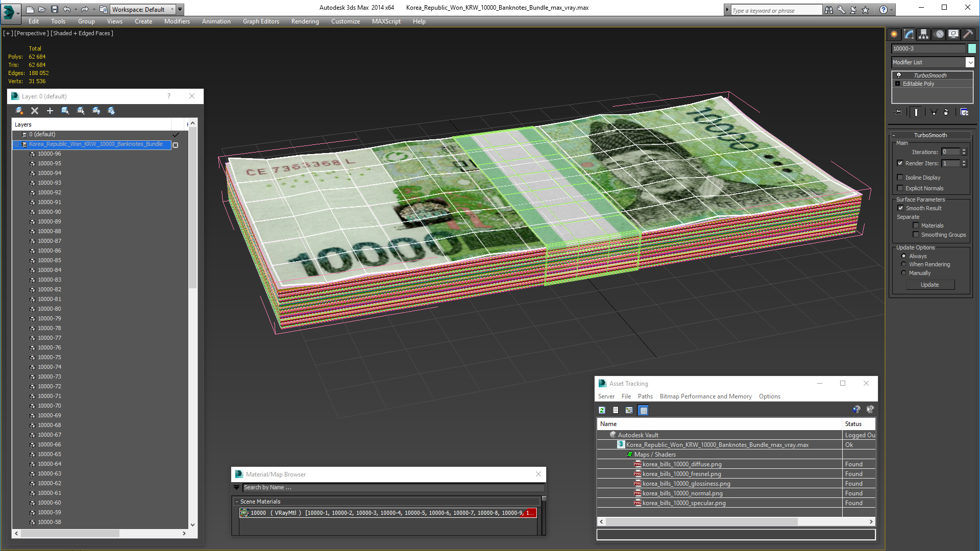Toggle Render Iters checkbox
The height and width of the screenshot is (551, 980).
coord(900,163)
